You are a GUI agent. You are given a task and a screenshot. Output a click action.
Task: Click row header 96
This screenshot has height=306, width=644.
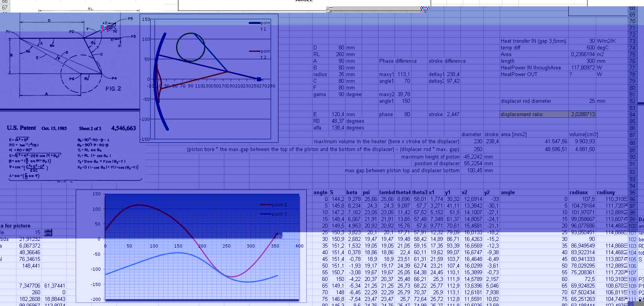point(632,199)
